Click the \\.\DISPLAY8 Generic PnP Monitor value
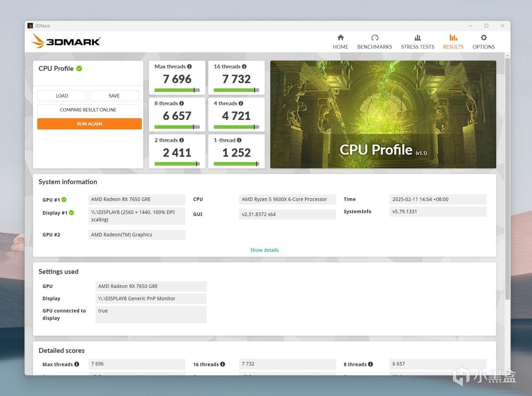 [151, 298]
